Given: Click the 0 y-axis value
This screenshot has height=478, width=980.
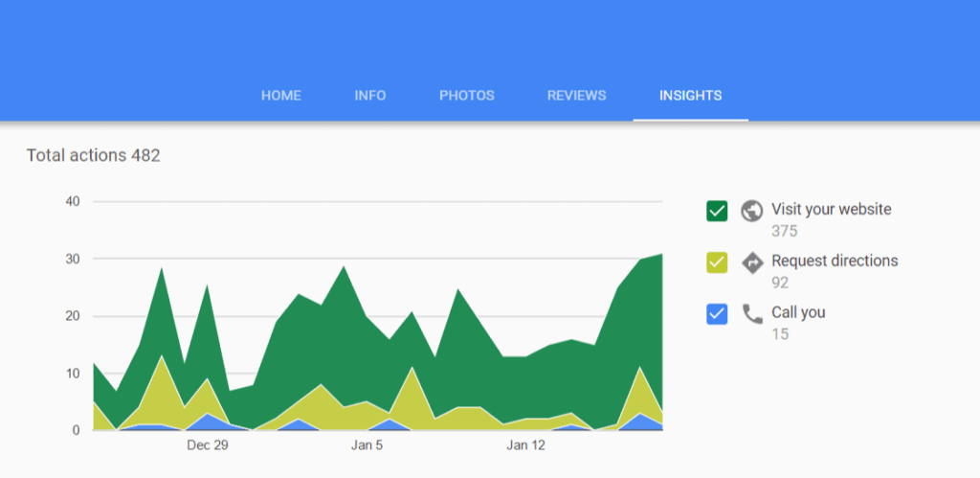Looking at the screenshot, I should [76, 430].
